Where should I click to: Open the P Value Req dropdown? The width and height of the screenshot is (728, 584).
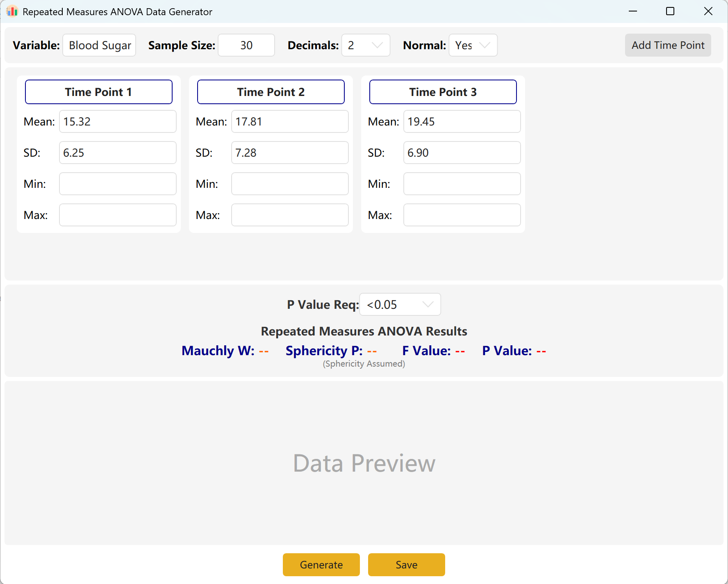[x=400, y=304]
